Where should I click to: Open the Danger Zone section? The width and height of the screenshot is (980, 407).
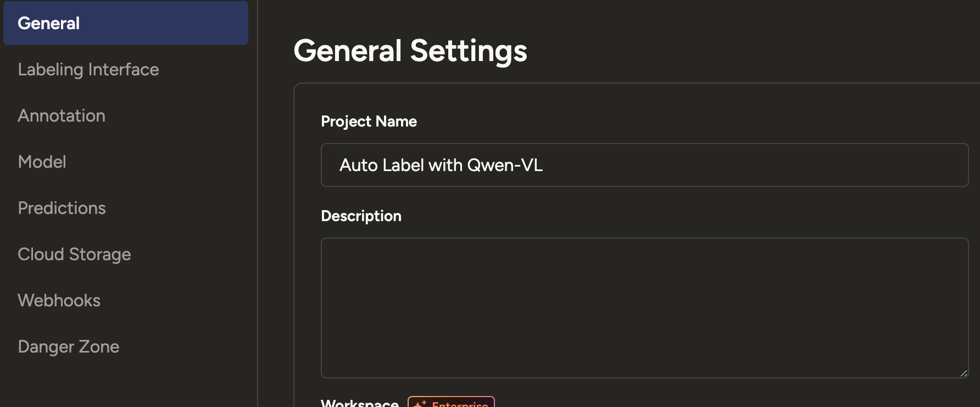point(68,346)
